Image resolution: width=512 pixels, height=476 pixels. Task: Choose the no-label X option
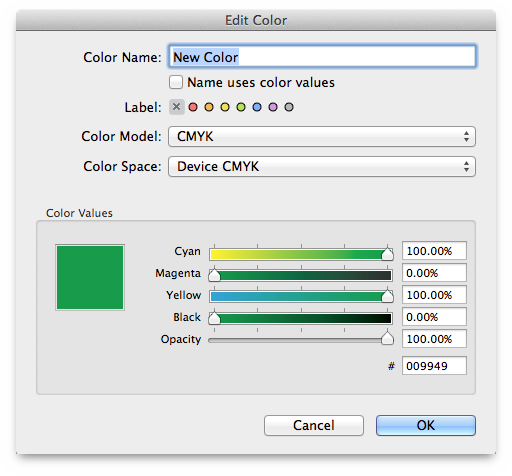click(x=177, y=107)
